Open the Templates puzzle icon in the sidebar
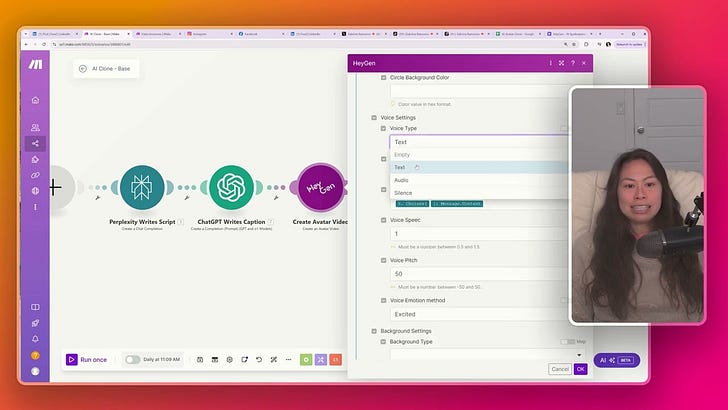 35,159
